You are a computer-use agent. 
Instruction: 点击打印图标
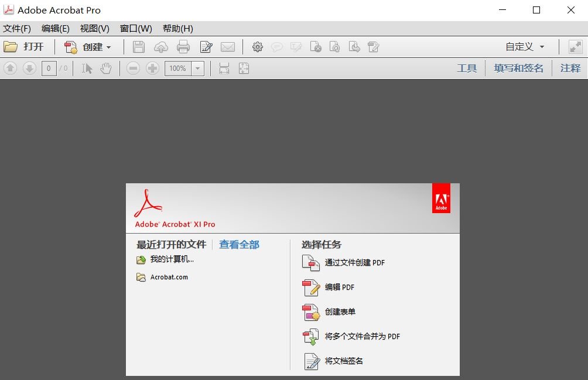tap(182, 47)
